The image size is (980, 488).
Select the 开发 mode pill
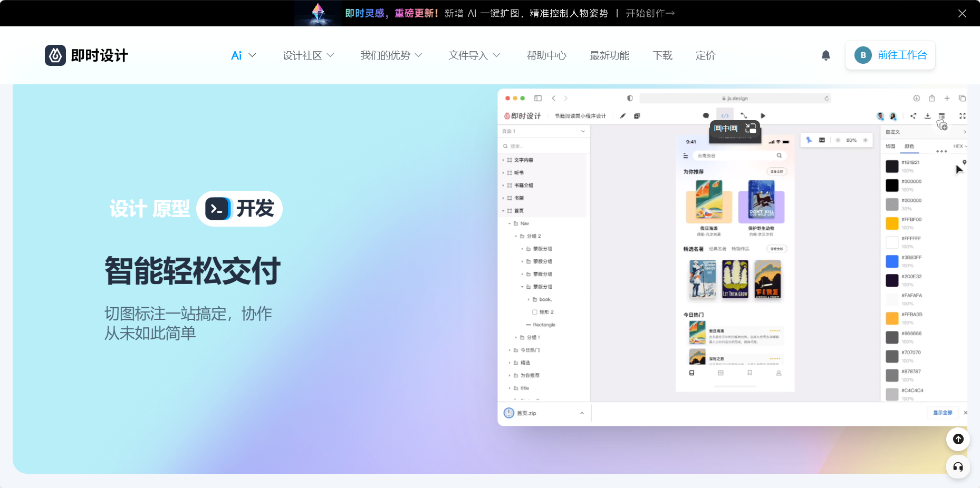point(239,209)
